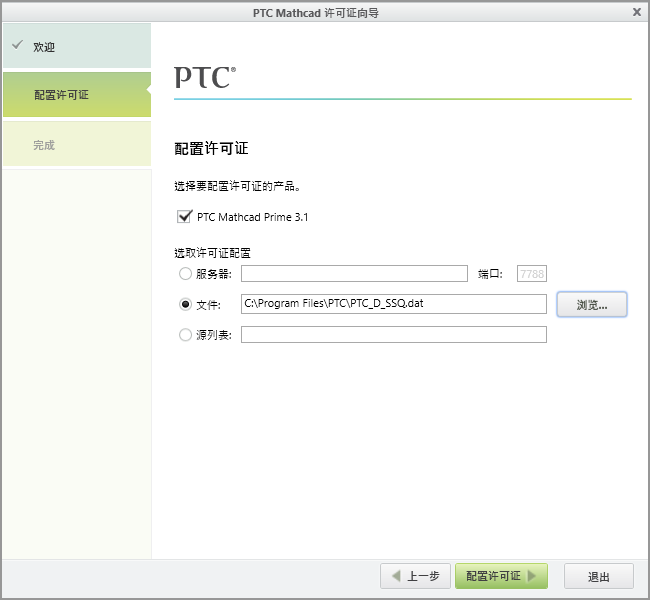
Task: Click the 端口 port field showing 7788
Action: [531, 274]
